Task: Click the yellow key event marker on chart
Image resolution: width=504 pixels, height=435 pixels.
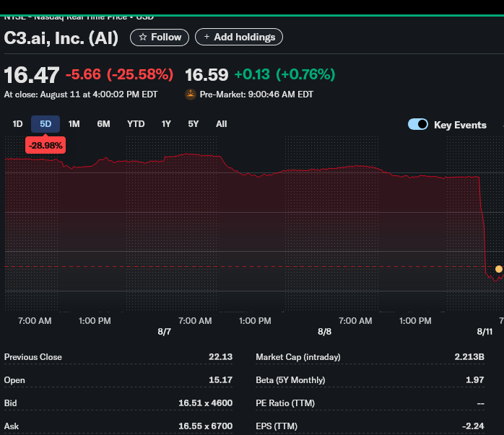Action: click(x=498, y=269)
